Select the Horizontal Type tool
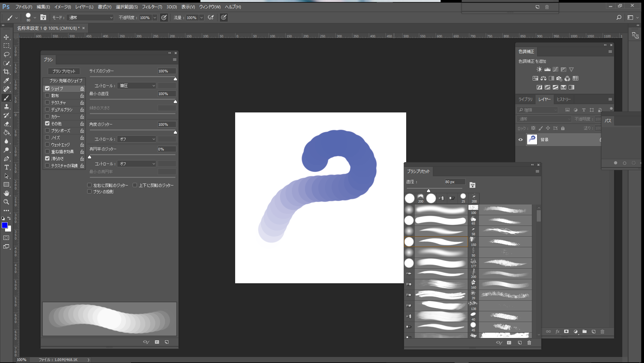 6,167
